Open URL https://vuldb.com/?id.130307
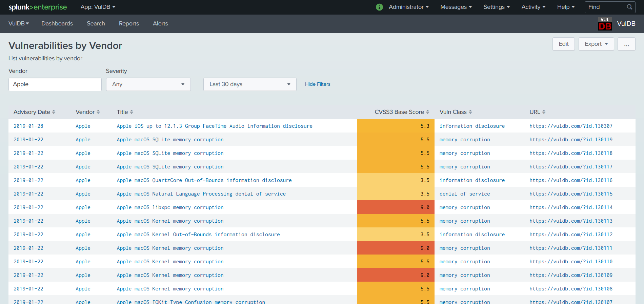This screenshot has height=304, width=644. click(x=571, y=126)
